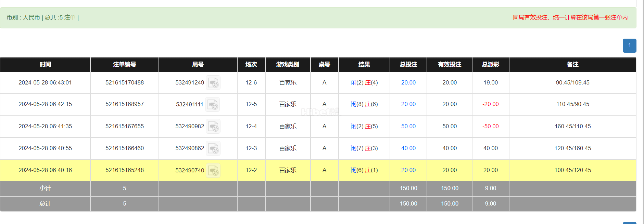Open video replay icon for round 532491249

pyautogui.click(x=213, y=83)
